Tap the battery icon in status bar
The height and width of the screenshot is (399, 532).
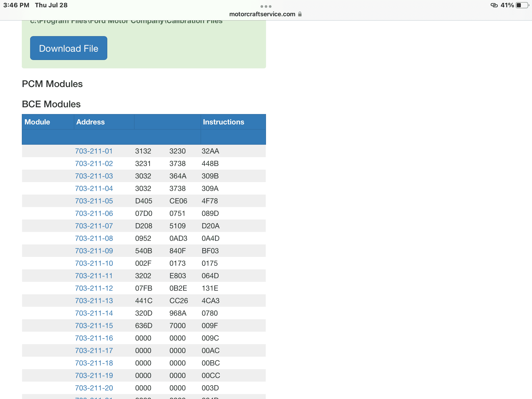522,5
